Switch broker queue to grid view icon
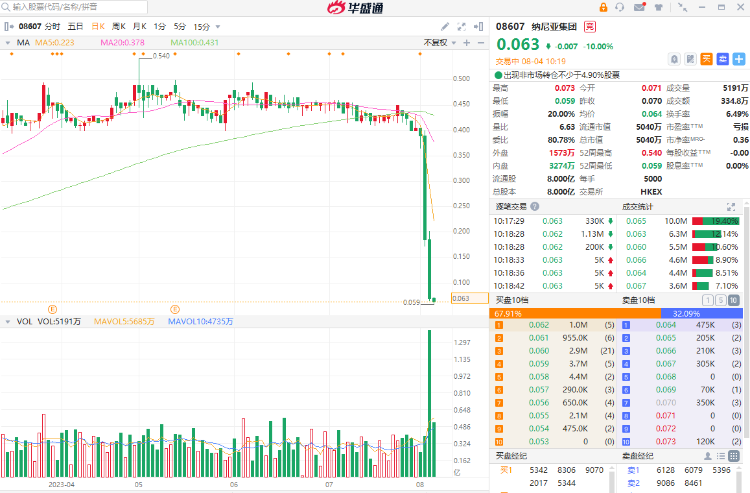Image resolution: width=750 pixels, height=493 pixels. pyautogui.click(x=734, y=456)
